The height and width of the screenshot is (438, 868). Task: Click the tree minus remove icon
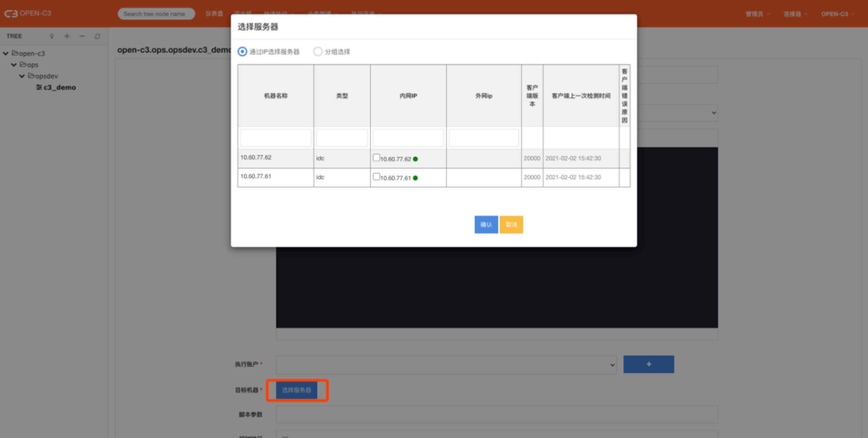tap(82, 36)
